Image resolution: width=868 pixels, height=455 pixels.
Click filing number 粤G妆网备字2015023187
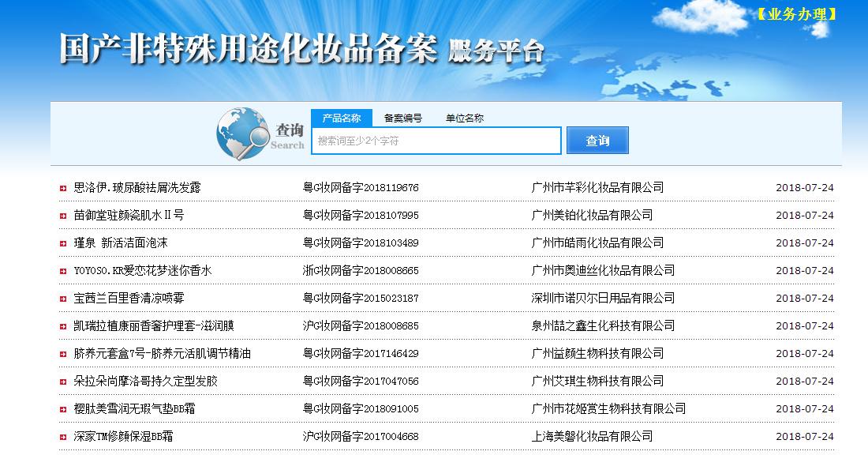361,298
